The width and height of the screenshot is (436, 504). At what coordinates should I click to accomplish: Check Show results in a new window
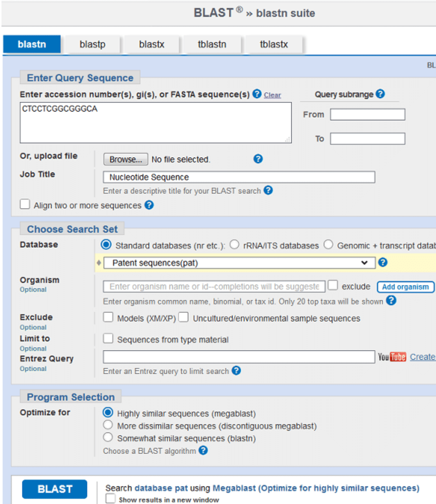click(x=111, y=499)
